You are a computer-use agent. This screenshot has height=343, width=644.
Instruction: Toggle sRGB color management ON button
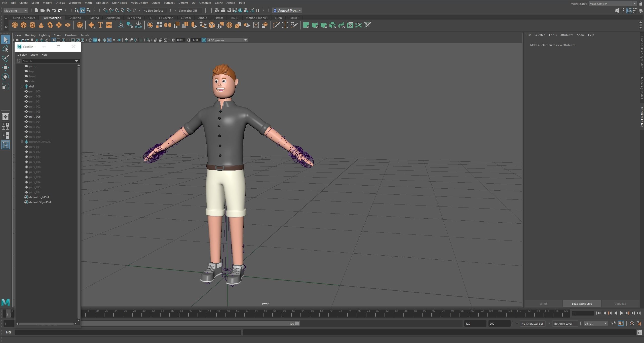(x=204, y=40)
